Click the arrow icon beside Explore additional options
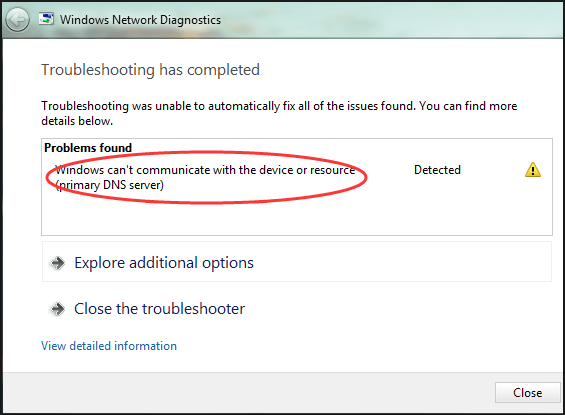Viewport: 565px width, 415px height. pyautogui.click(x=57, y=263)
